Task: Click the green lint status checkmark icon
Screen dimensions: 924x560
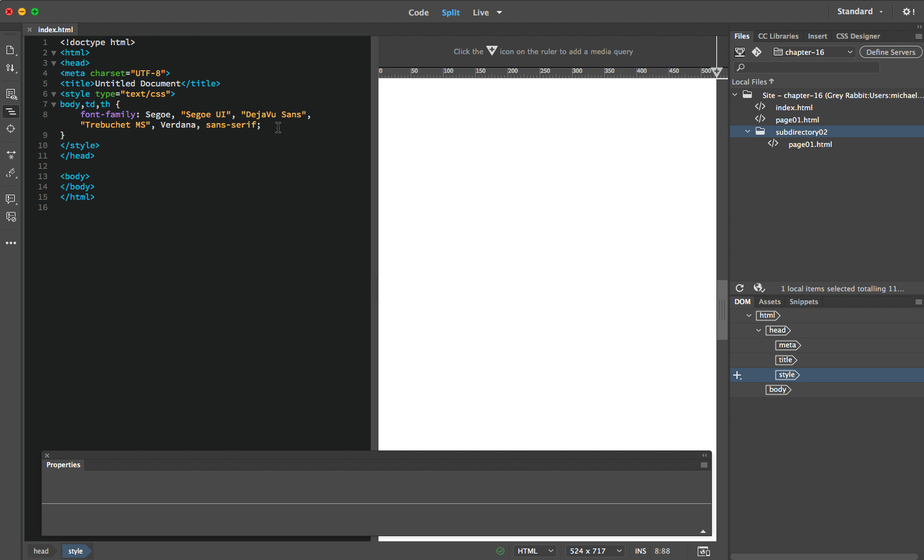Action: (500, 551)
